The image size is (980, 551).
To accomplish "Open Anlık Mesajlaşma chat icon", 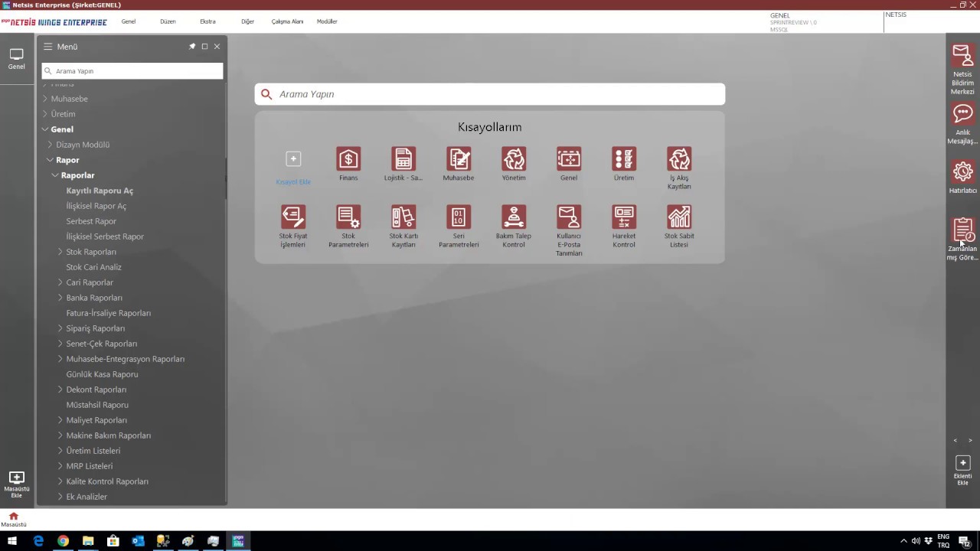I will [x=962, y=114].
